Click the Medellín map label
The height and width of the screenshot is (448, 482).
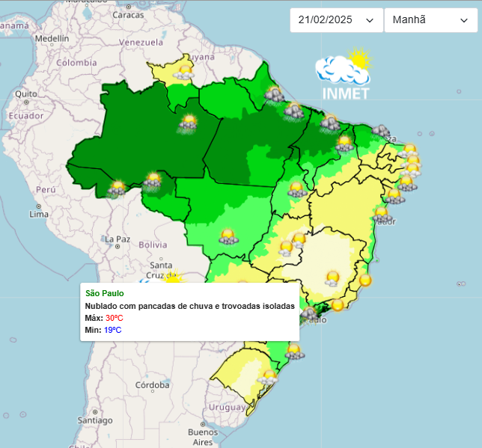[x=52, y=38]
